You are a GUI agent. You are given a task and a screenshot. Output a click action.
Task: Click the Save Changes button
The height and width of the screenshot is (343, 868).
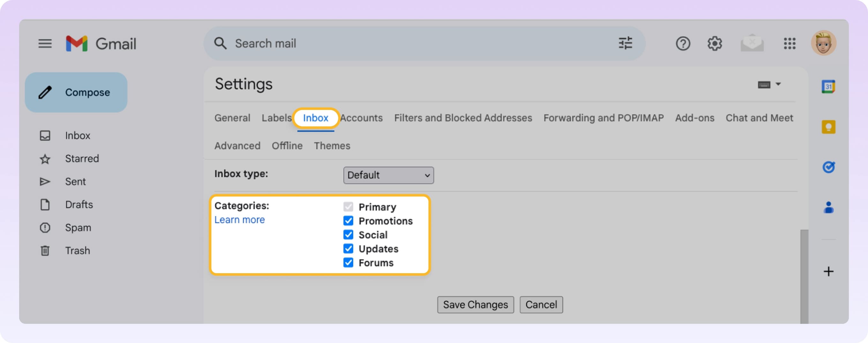pos(475,304)
